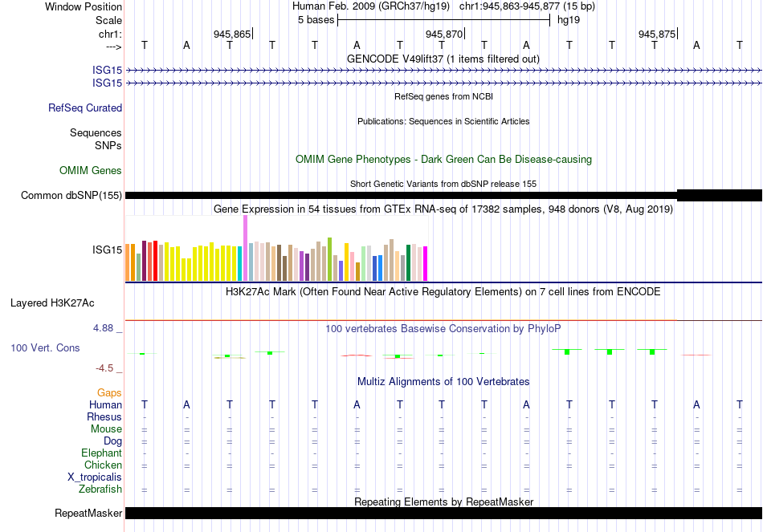Click the magenta last bar in GTEx chart
The image size is (763, 532).
pos(426,263)
